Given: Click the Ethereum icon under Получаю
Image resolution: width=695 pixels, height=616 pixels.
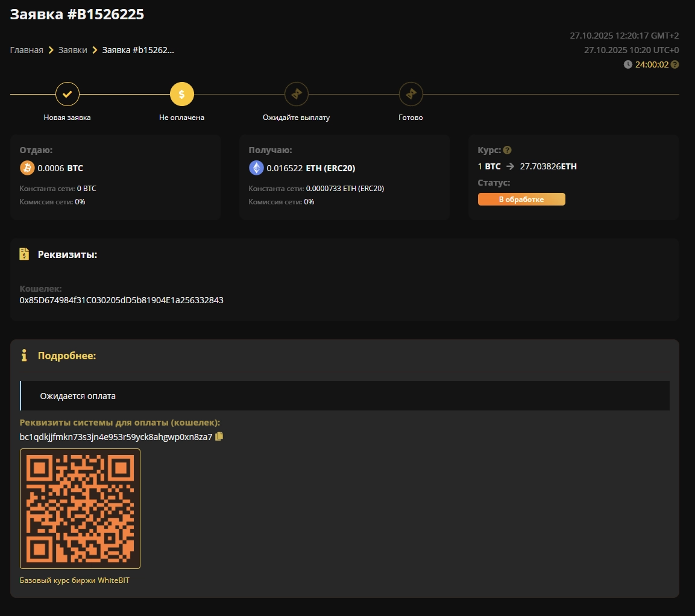Looking at the screenshot, I should (256, 168).
